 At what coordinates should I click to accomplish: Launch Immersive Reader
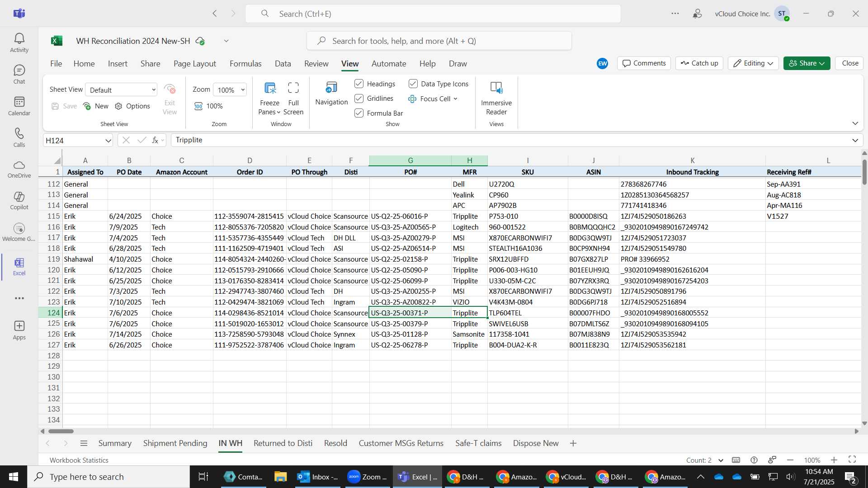pos(496,98)
